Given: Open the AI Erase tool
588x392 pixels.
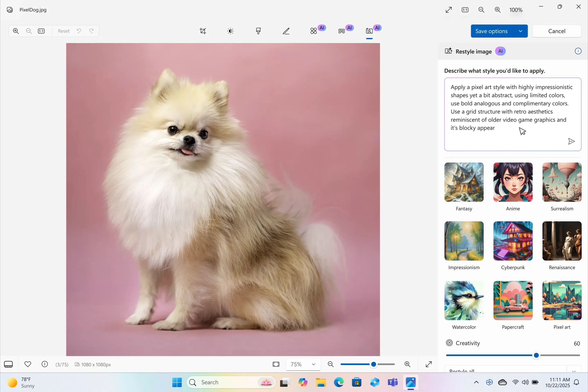Looking at the screenshot, I should coord(314,31).
